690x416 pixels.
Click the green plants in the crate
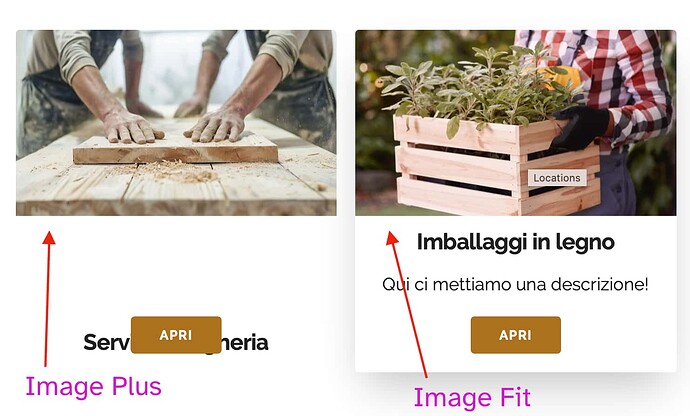[477, 86]
